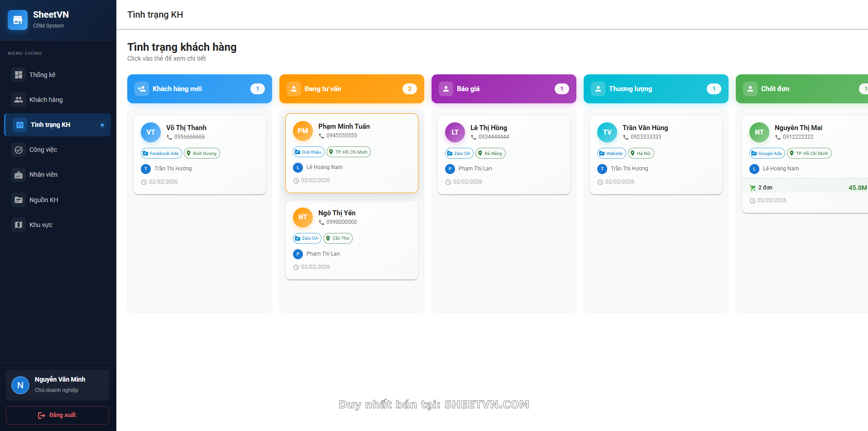The width and height of the screenshot is (868, 431).
Task: Select the Khách hàng mới column header
Action: 199,89
